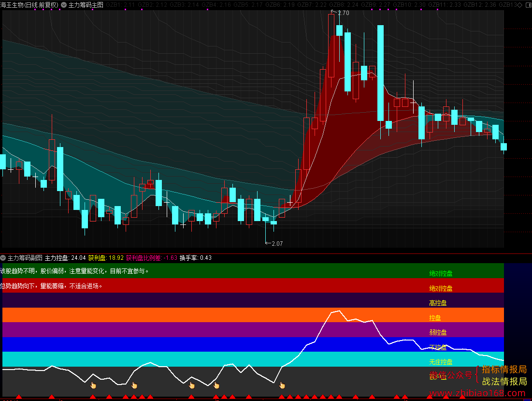The height and width of the screenshot is (401, 532).
Task: Click the 2.07 low price label
Action: coord(277,243)
